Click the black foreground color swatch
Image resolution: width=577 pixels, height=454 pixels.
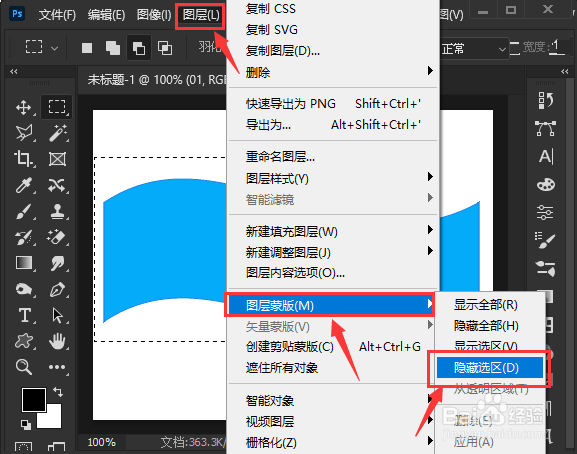(33, 400)
